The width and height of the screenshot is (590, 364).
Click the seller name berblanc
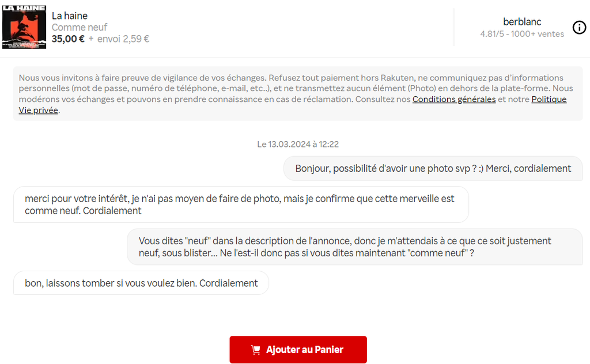click(x=522, y=22)
